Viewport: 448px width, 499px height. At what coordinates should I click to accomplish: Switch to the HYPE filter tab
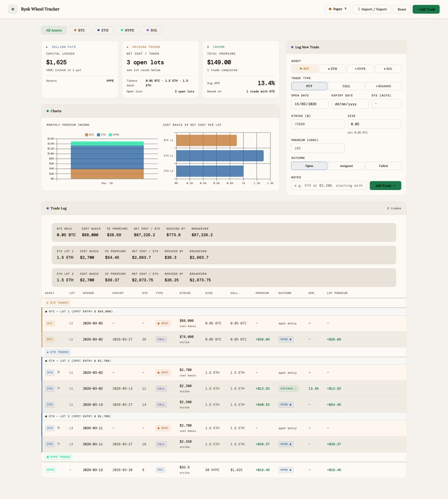click(x=127, y=30)
